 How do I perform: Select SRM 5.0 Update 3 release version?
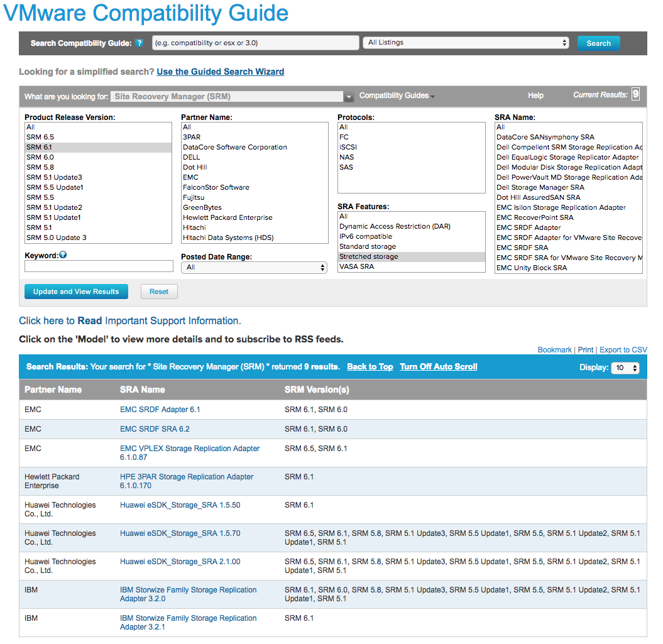coord(98,237)
